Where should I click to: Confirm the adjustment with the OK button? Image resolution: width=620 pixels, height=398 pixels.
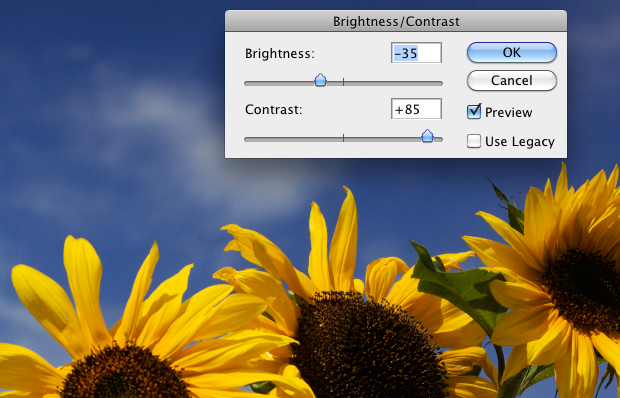(512, 53)
